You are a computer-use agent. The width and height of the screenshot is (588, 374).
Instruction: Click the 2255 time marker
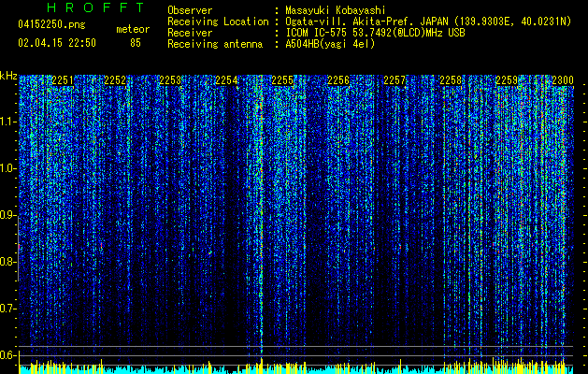click(x=282, y=80)
